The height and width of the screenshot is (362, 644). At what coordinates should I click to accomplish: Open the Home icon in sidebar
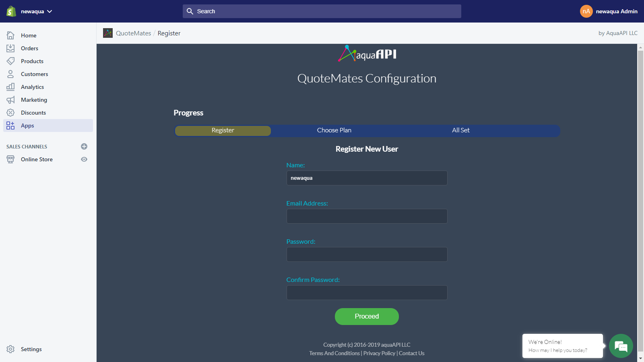[x=10, y=35]
